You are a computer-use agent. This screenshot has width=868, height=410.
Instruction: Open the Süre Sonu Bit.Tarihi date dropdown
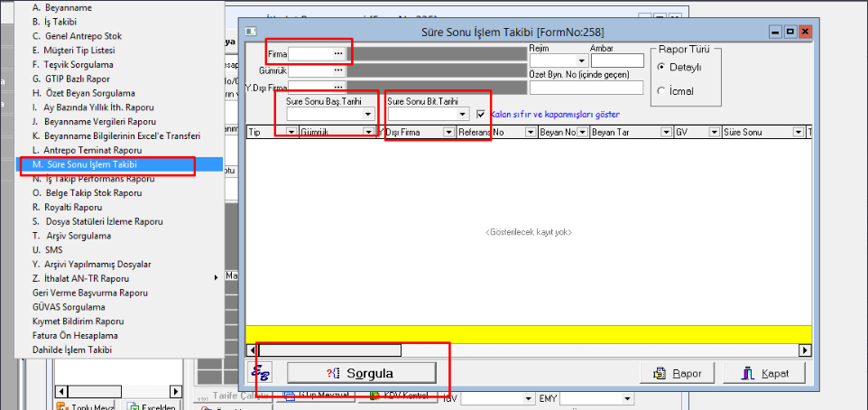pos(464,115)
